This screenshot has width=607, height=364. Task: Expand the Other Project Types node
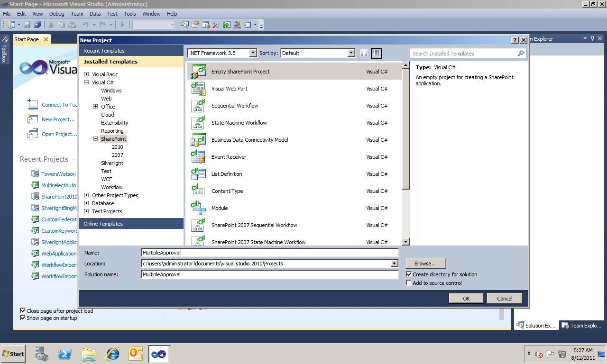[86, 195]
